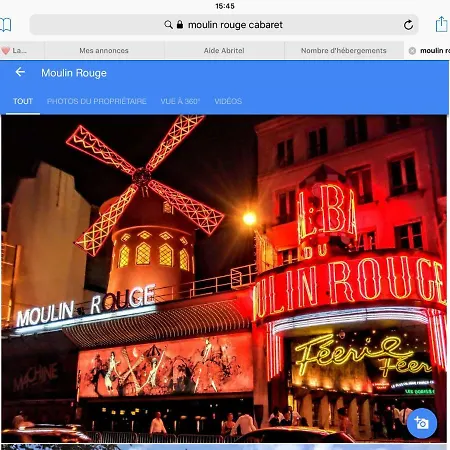Open the share sheet icon
The width and height of the screenshot is (450, 450).
pos(442,24)
